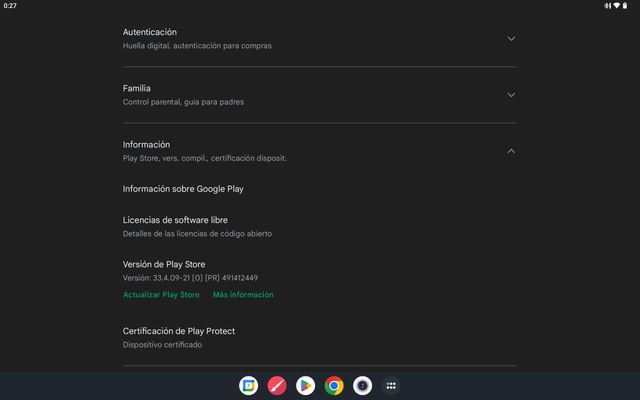Expand the Familia section chevron

[x=511, y=95]
